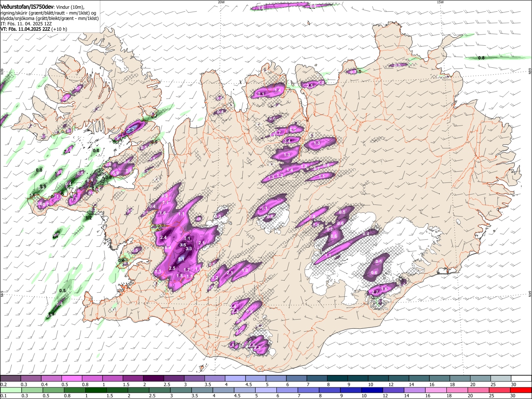Viewport: 532px width, 399px height.
Task: Select the "IT: Fös. 11. 04. 2025 12Z" line
Action: pyautogui.click(x=26, y=24)
